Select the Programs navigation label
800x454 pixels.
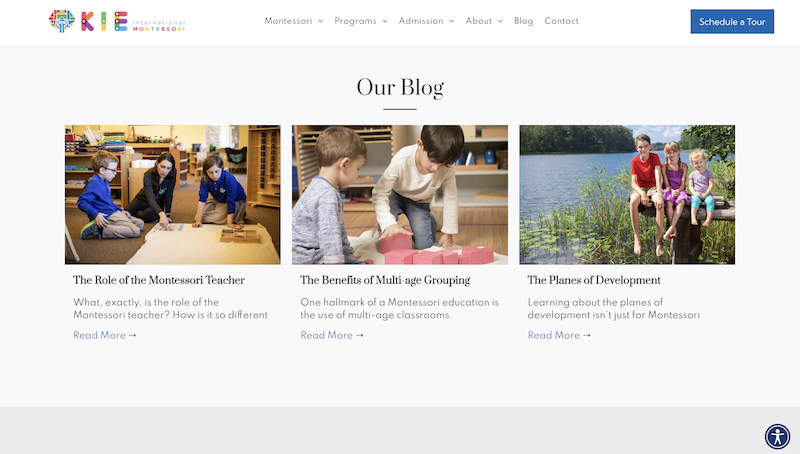355,21
